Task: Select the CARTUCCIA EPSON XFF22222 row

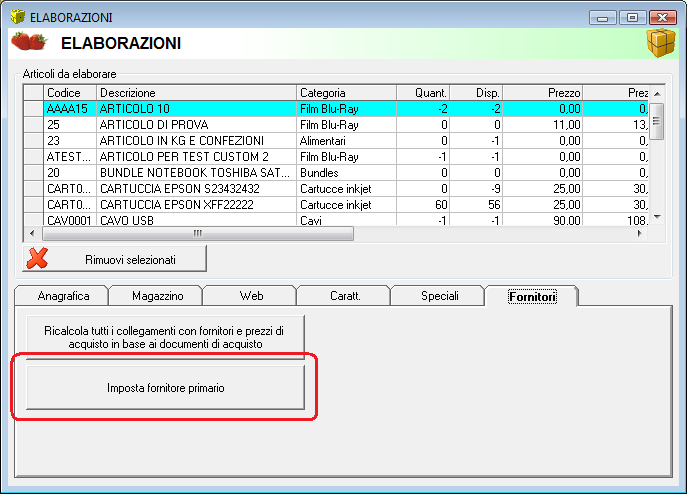Action: pyautogui.click(x=336, y=205)
